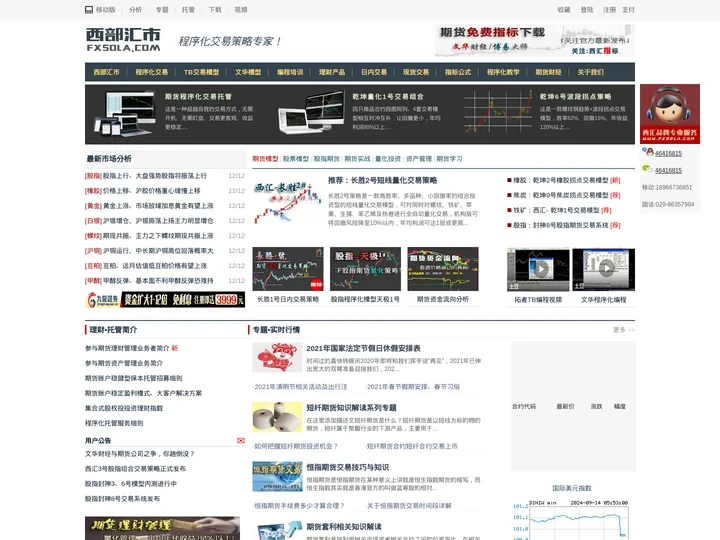Open article 甲醇反弹、基本面不利甲醇反弹恐难持
The height and width of the screenshot is (540, 720).
point(158,281)
